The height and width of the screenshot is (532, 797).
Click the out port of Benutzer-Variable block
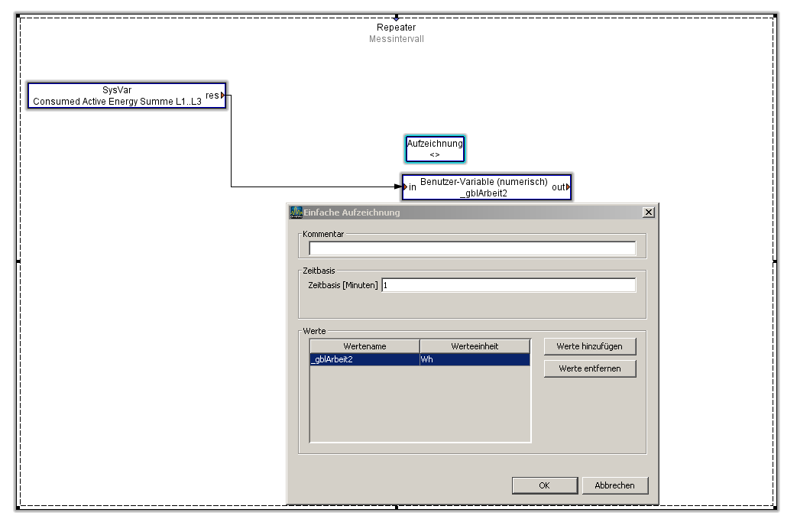click(566, 187)
